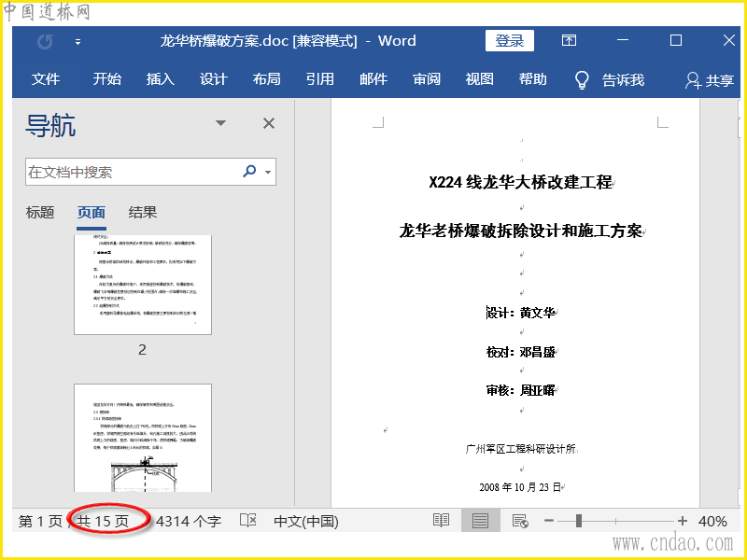The height and width of the screenshot is (560, 747).
Task: Switch to Print Layout view icon
Action: [x=480, y=521]
